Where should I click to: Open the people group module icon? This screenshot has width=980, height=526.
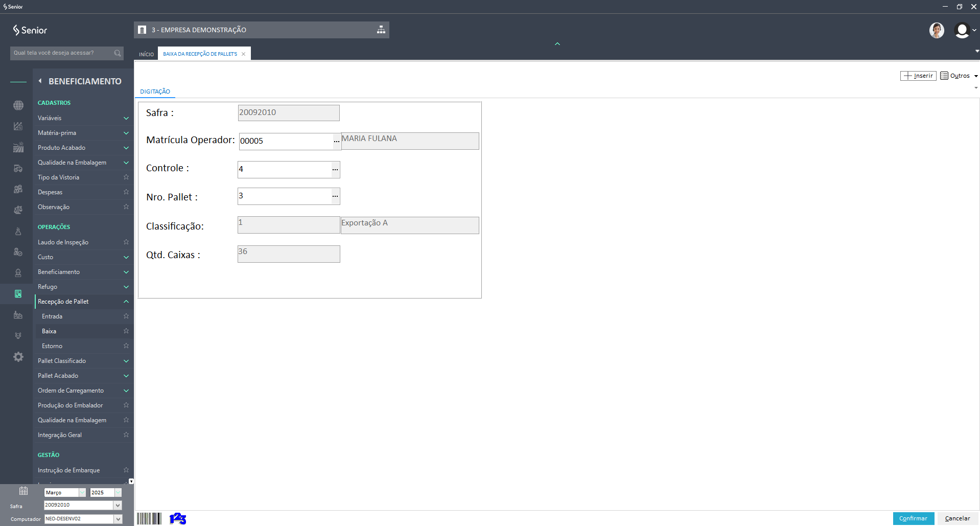click(18, 189)
